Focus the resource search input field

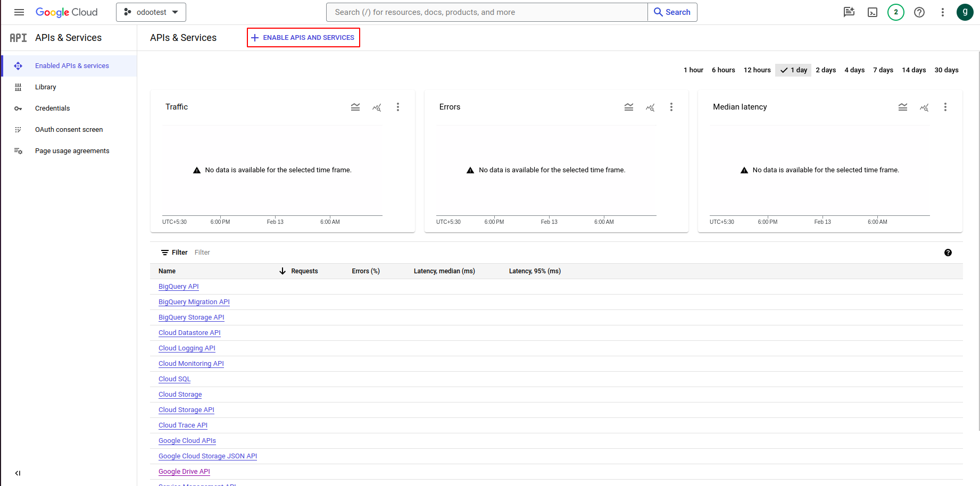[487, 12]
